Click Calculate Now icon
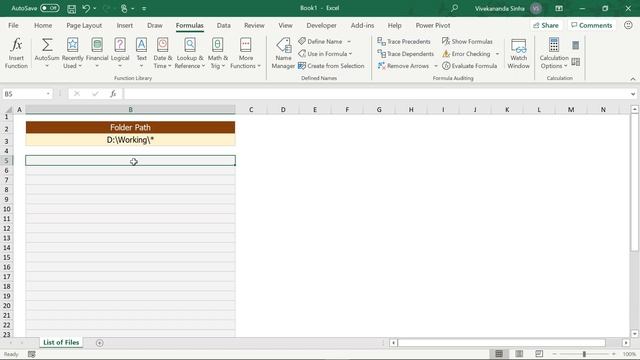Screen dimensions: 640x360 (576, 45)
